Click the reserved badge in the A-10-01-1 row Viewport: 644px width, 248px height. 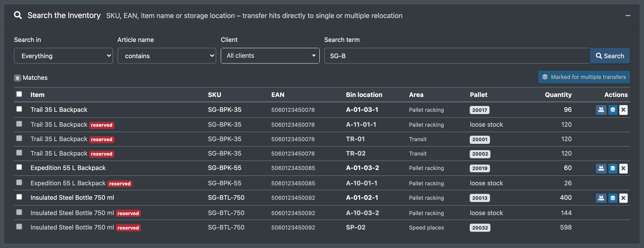[x=120, y=184]
